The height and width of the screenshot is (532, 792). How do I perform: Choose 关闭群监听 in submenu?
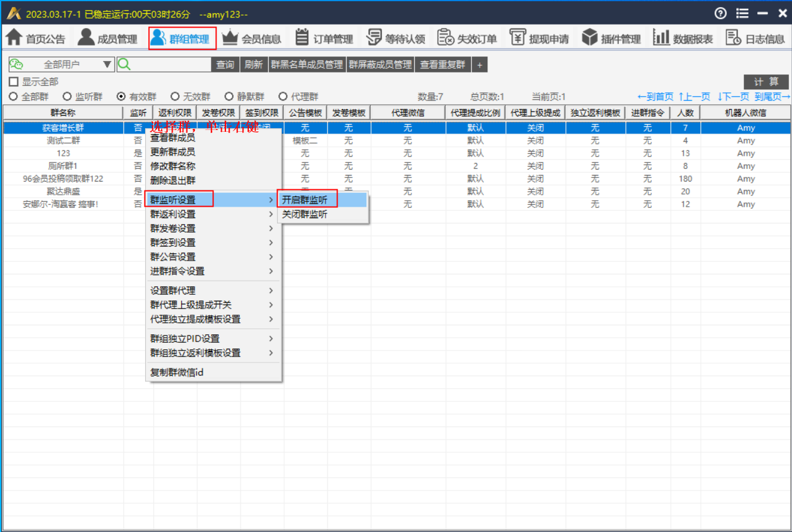pos(323,214)
